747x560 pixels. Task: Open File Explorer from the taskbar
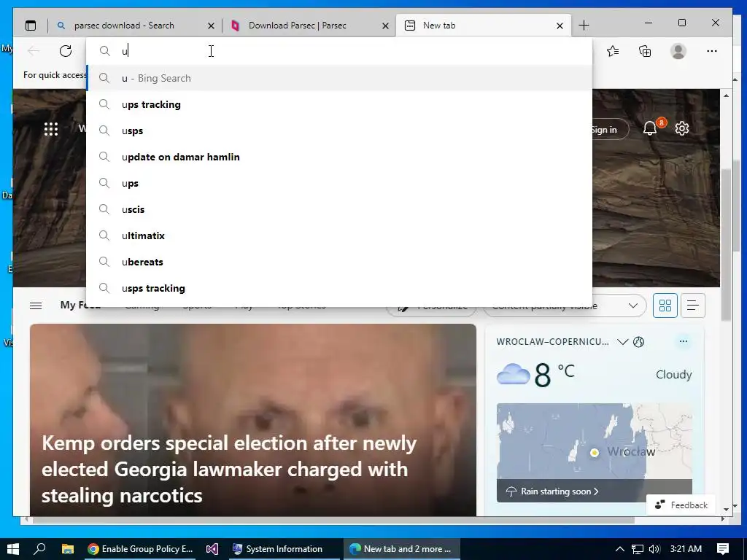[68, 549]
